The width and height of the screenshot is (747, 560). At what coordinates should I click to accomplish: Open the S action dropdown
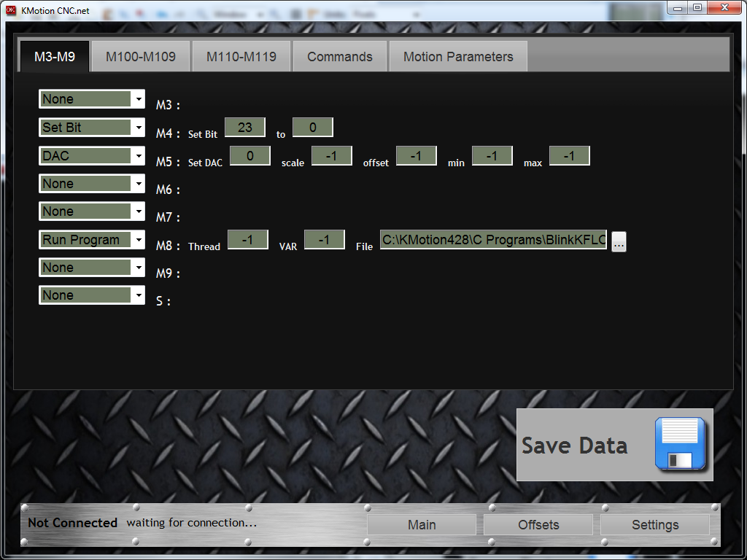[138, 295]
